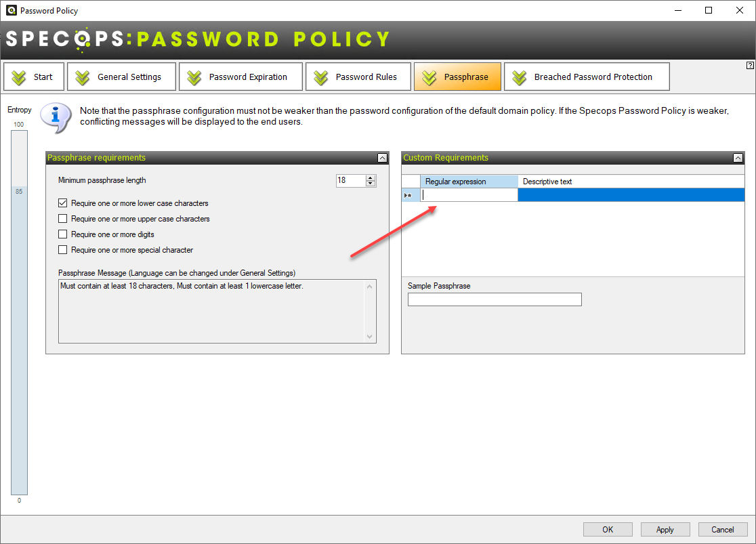Enable require one or more digits
Image resolution: width=756 pixels, height=544 pixels.
[63, 234]
